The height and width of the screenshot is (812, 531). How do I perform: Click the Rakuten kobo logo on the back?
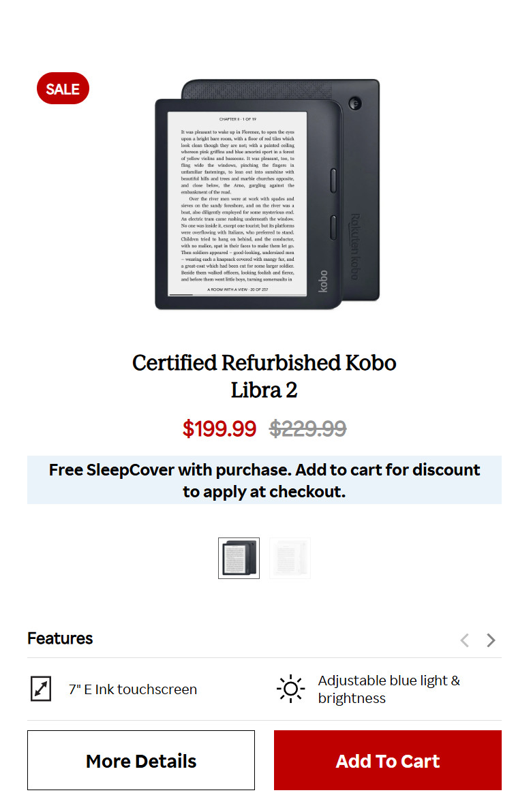[x=354, y=247]
